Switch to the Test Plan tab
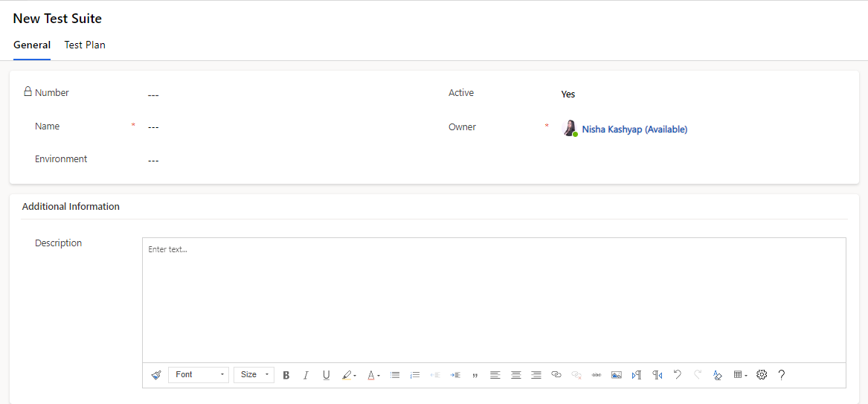Image resolution: width=868 pixels, height=404 pixels. [x=85, y=45]
